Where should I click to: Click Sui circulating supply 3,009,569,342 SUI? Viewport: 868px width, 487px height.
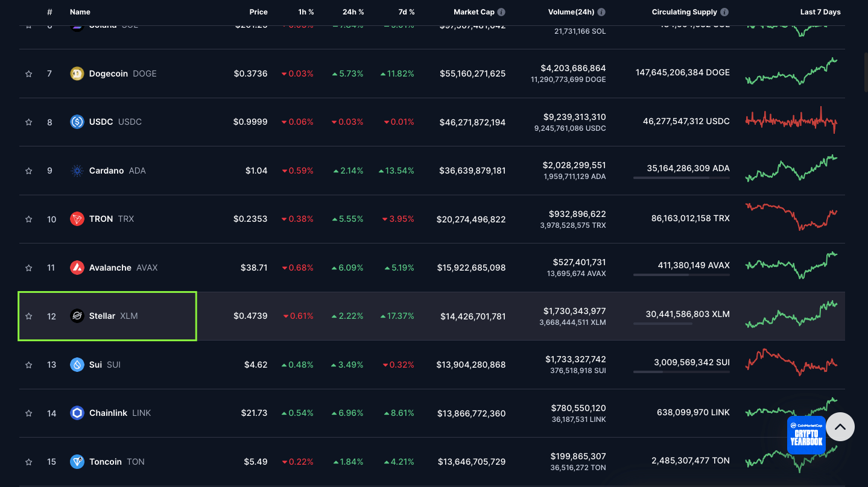tap(692, 363)
